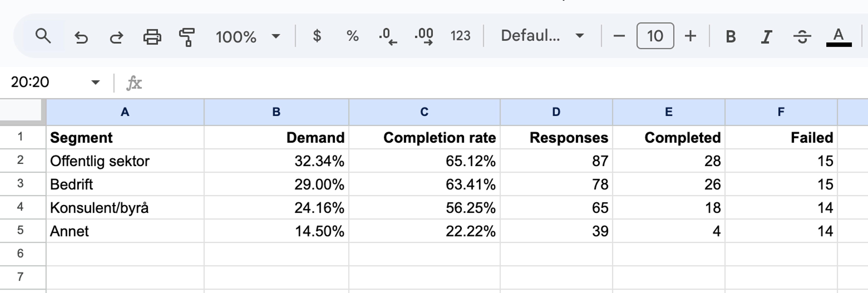Click the font size field showing 10
Viewport: 868px width, 293px height.
655,36
